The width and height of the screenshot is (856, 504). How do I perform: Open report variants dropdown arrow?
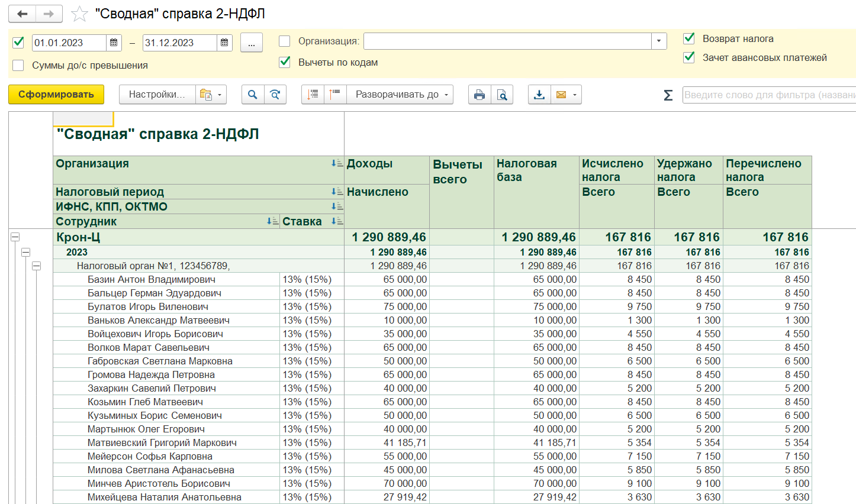point(220,95)
